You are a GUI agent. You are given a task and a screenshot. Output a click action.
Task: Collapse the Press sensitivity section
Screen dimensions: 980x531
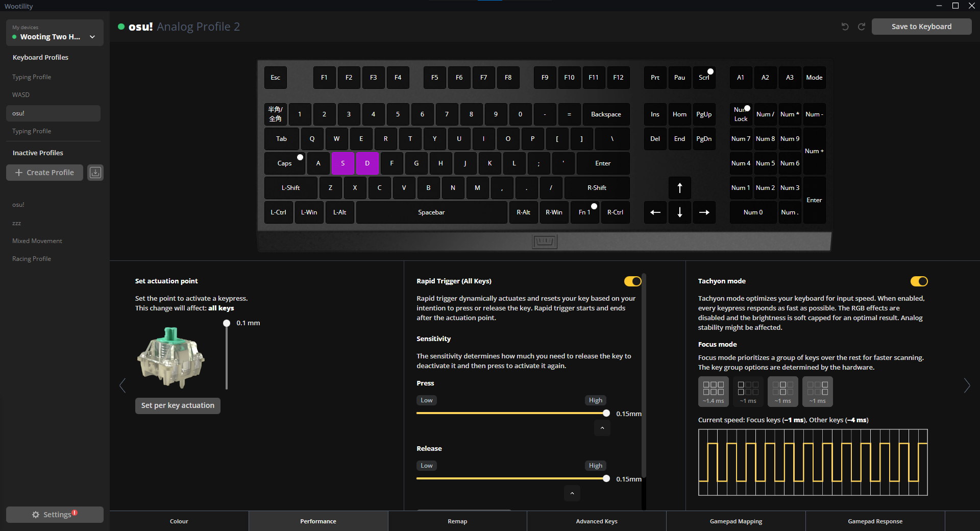[x=602, y=428]
